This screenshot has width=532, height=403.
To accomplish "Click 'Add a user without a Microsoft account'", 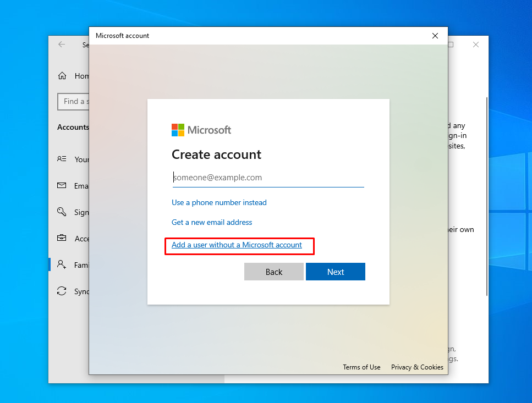I will pos(237,245).
